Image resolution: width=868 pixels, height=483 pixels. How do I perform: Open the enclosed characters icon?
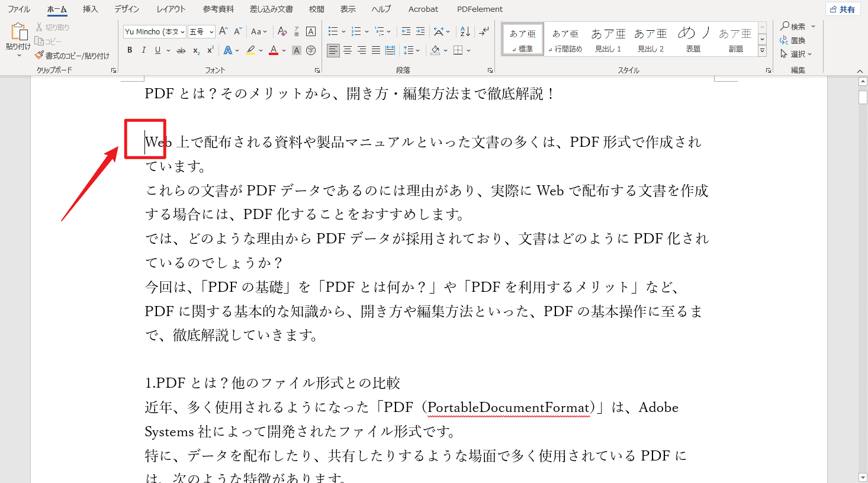tap(311, 50)
